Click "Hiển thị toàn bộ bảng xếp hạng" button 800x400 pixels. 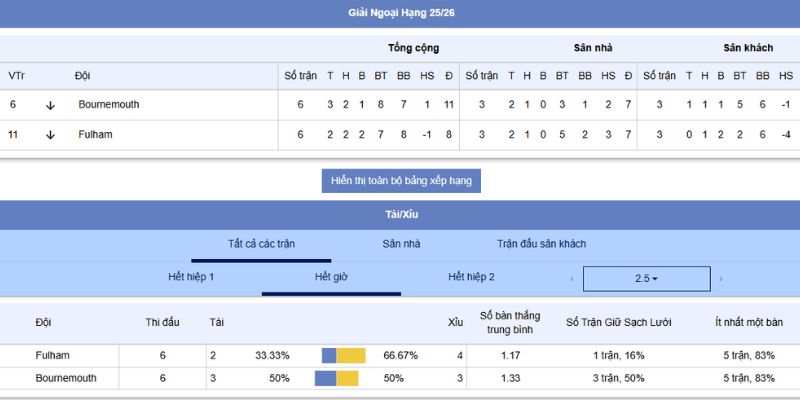pyautogui.click(x=401, y=181)
